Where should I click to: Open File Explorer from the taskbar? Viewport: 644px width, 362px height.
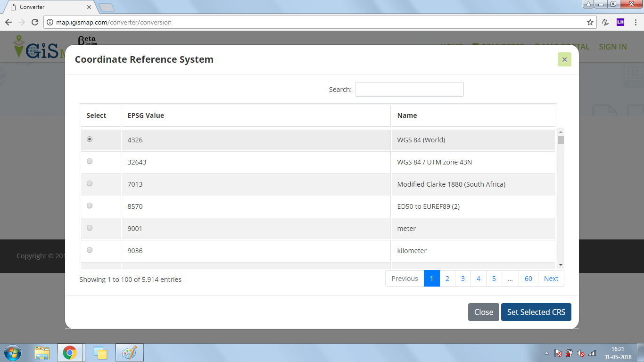pyautogui.click(x=42, y=353)
